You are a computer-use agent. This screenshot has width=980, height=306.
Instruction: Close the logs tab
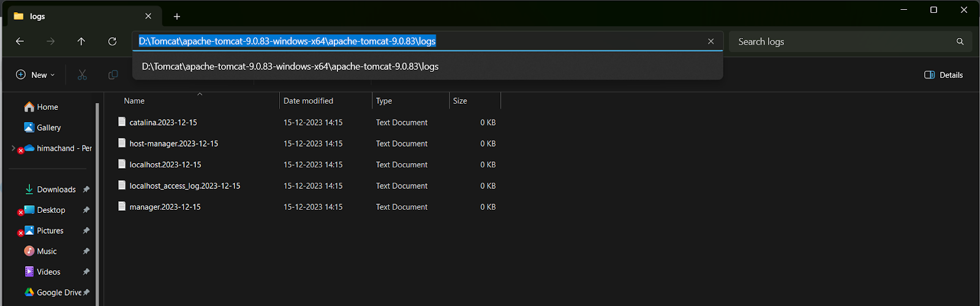point(148,16)
